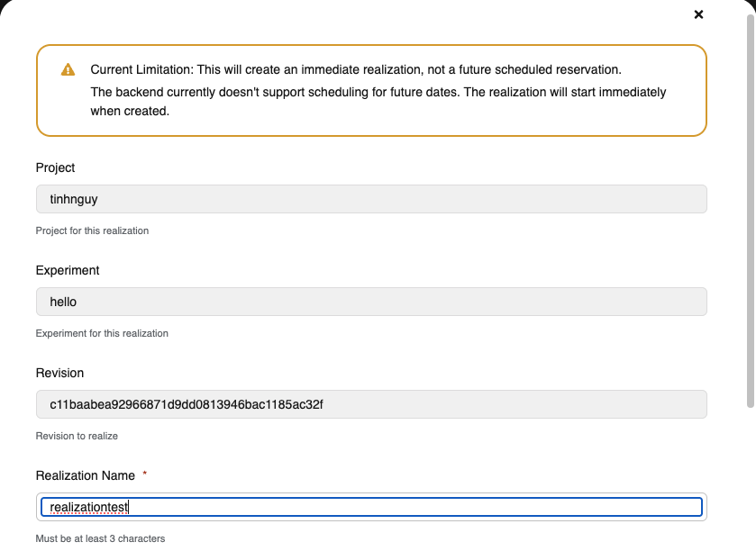Click the scrollbar thumb of the dialog

751,211
